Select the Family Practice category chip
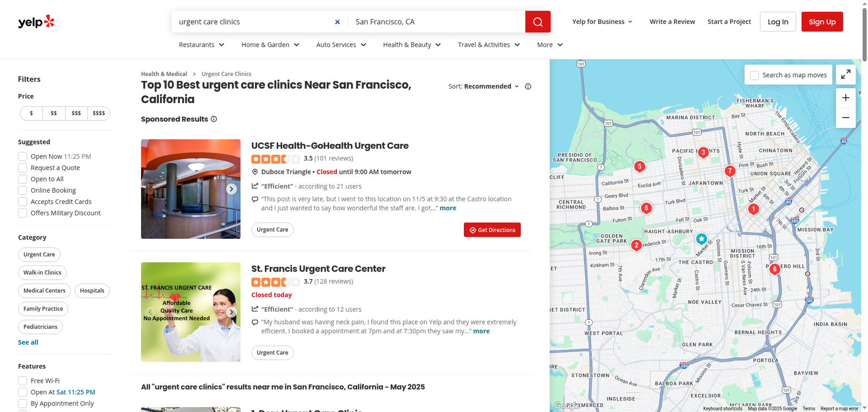Screen dimensions: 868x412 point(43,309)
